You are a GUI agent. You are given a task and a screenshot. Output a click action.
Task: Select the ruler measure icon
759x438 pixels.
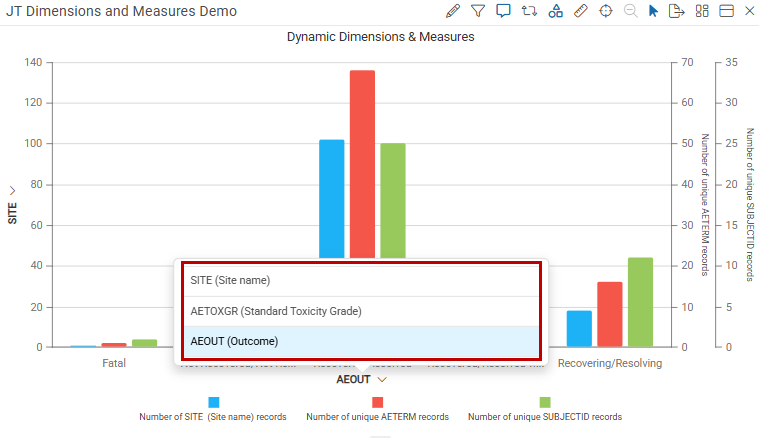pos(580,11)
